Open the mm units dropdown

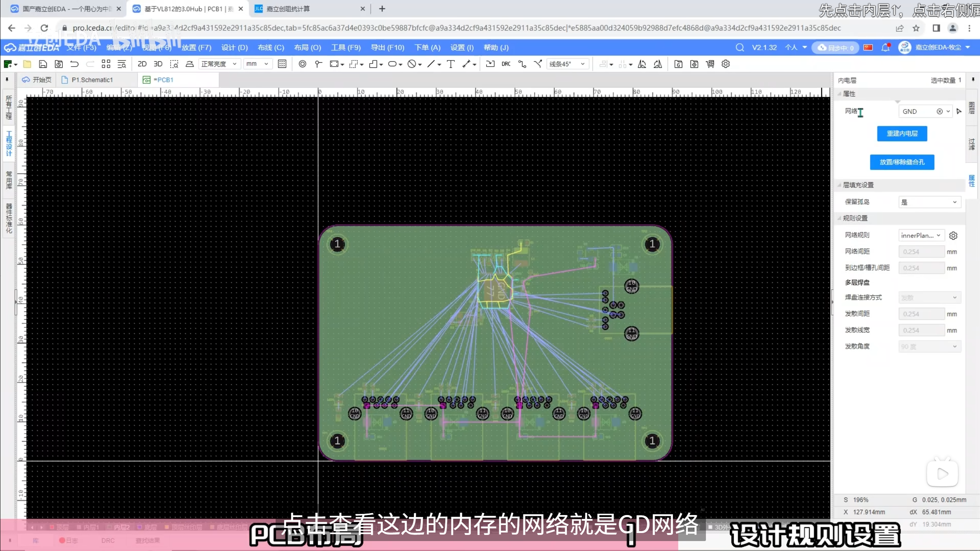click(x=257, y=64)
